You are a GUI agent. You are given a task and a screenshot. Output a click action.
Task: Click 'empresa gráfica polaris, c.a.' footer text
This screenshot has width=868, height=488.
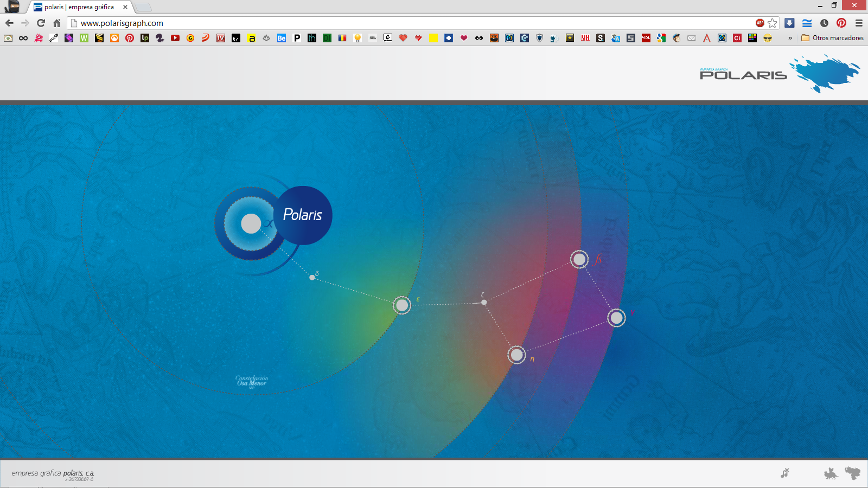coord(53,473)
